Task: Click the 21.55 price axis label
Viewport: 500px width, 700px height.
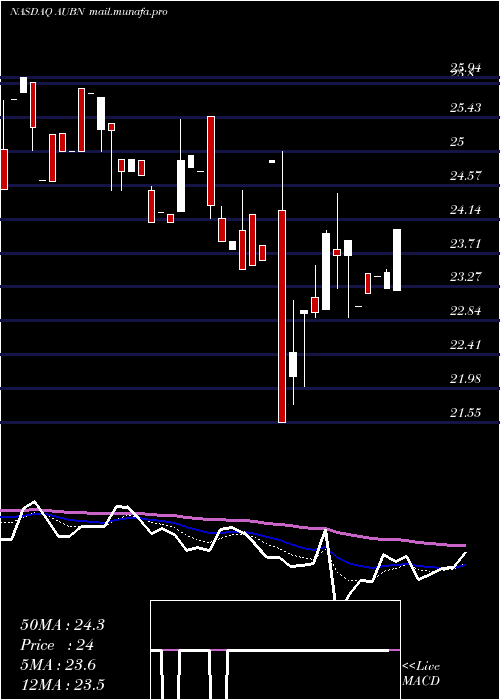Action: [466, 412]
